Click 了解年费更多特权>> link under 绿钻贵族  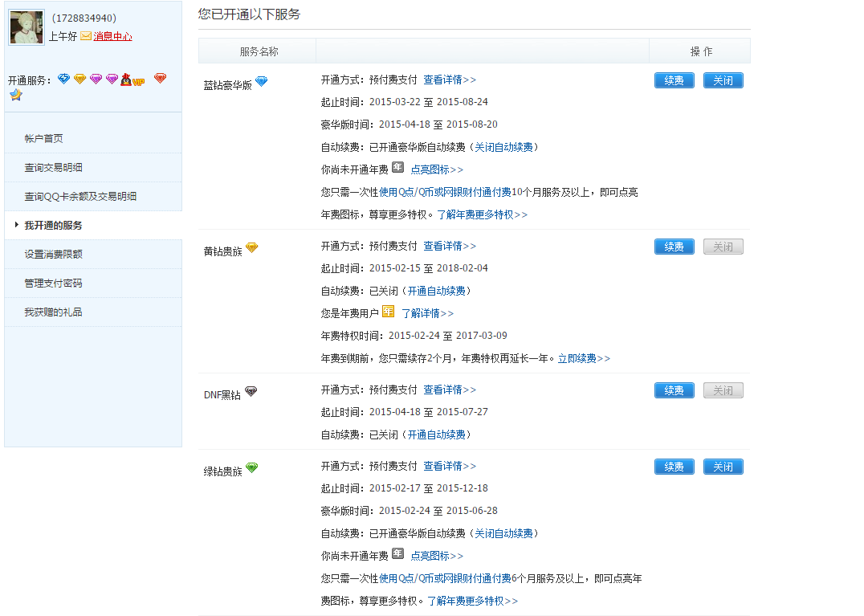pos(473,601)
